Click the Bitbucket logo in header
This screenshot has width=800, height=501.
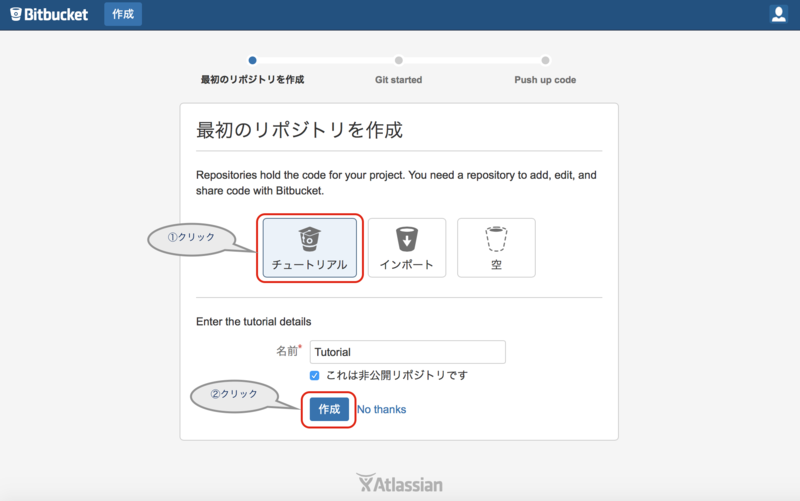tap(49, 14)
